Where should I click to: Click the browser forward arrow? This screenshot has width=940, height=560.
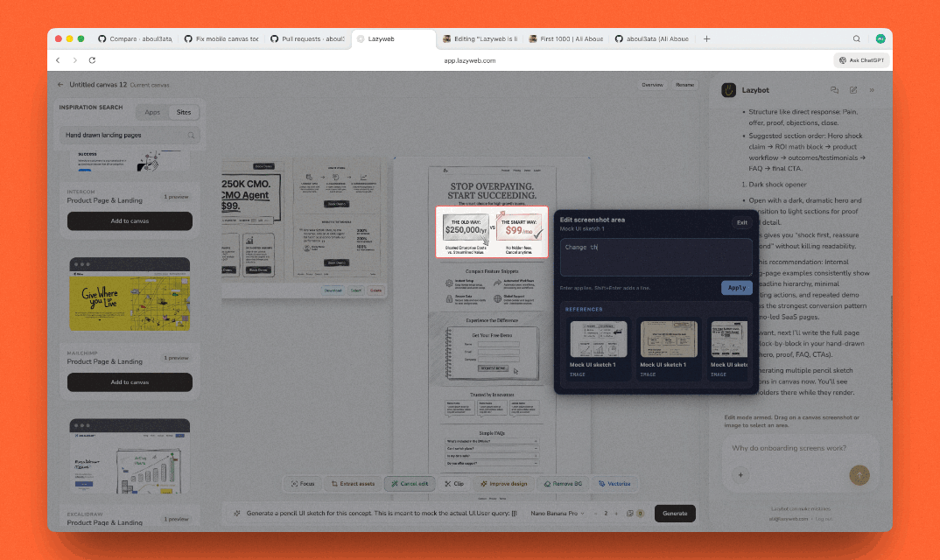coord(75,60)
